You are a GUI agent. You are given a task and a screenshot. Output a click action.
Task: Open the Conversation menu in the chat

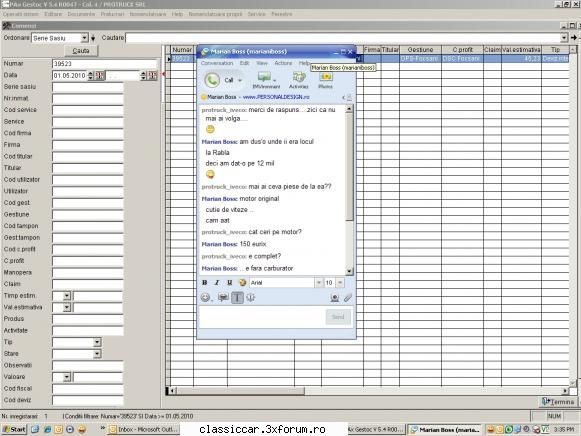(x=217, y=63)
